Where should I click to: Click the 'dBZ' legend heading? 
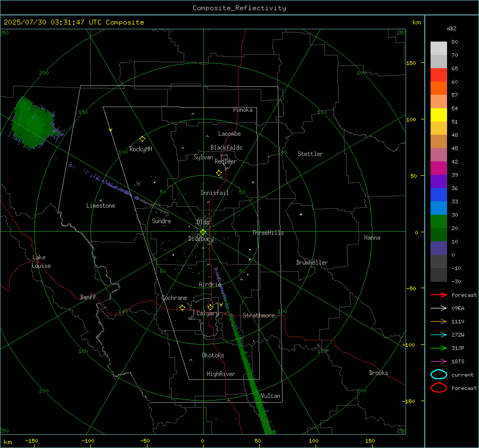451,28
